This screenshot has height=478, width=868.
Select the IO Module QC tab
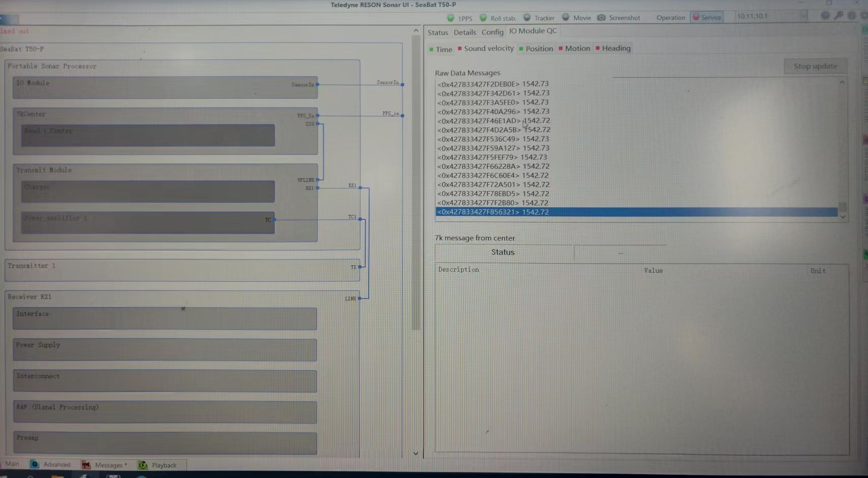[533, 31]
